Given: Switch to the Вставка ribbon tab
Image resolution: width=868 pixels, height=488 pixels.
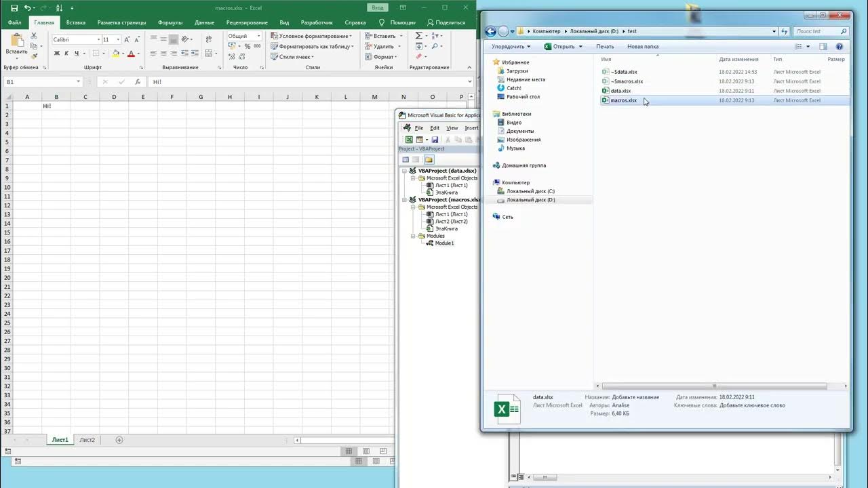Looking at the screenshot, I should click(76, 22).
